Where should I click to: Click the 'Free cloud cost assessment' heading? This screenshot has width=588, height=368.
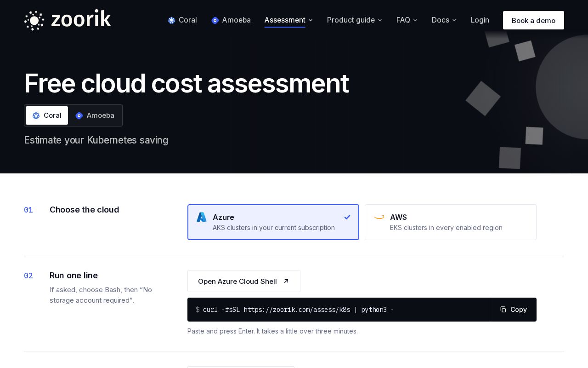[x=187, y=84]
